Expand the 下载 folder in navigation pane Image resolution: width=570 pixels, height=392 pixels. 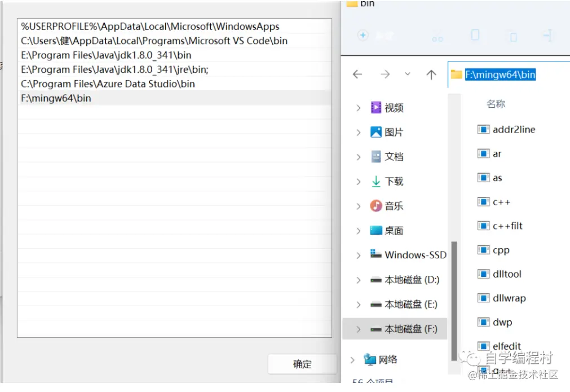pyautogui.click(x=359, y=182)
